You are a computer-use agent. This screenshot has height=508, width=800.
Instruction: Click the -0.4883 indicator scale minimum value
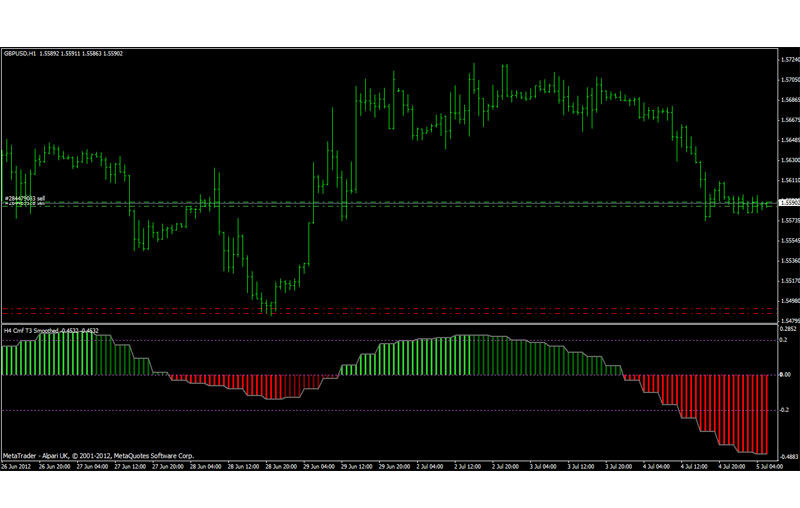[x=788, y=457]
